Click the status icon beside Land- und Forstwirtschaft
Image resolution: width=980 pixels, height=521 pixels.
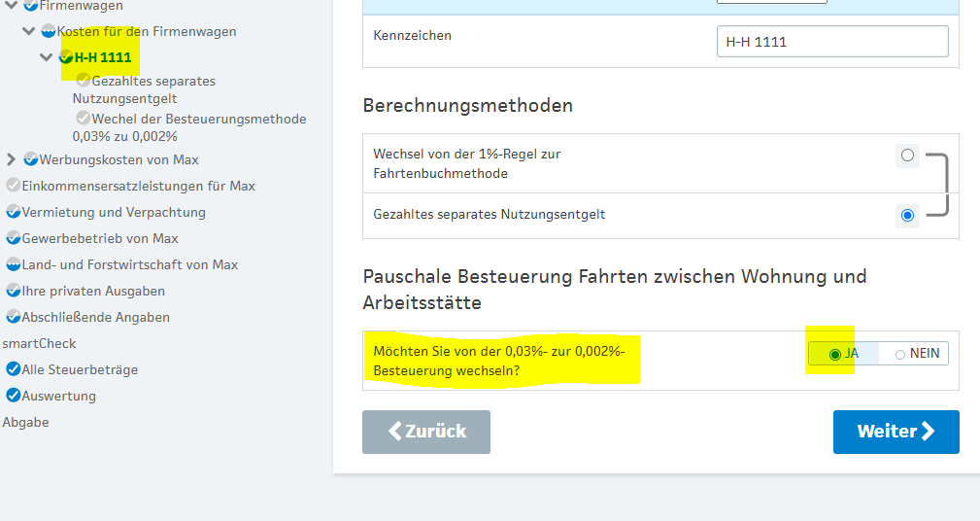tap(14, 264)
